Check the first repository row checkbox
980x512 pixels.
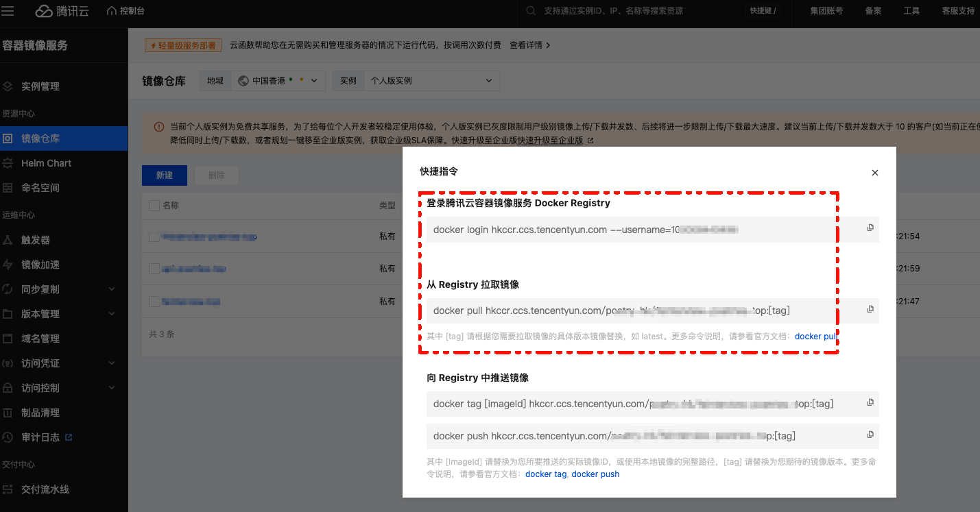coord(154,236)
